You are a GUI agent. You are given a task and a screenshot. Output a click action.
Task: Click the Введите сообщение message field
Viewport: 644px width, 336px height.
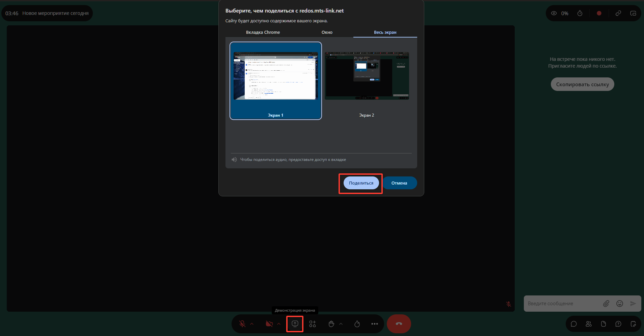coord(562,304)
